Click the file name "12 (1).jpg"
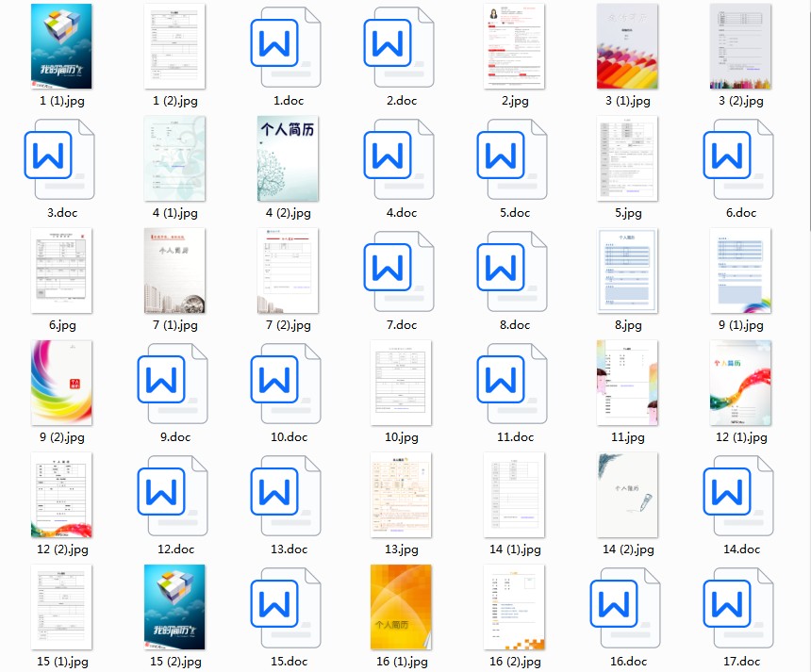The height and width of the screenshot is (672, 811). click(x=741, y=437)
